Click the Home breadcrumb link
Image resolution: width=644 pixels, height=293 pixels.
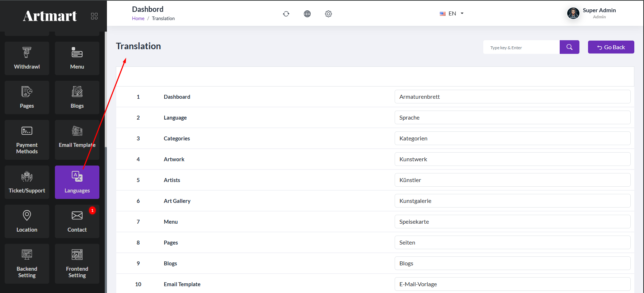(138, 19)
